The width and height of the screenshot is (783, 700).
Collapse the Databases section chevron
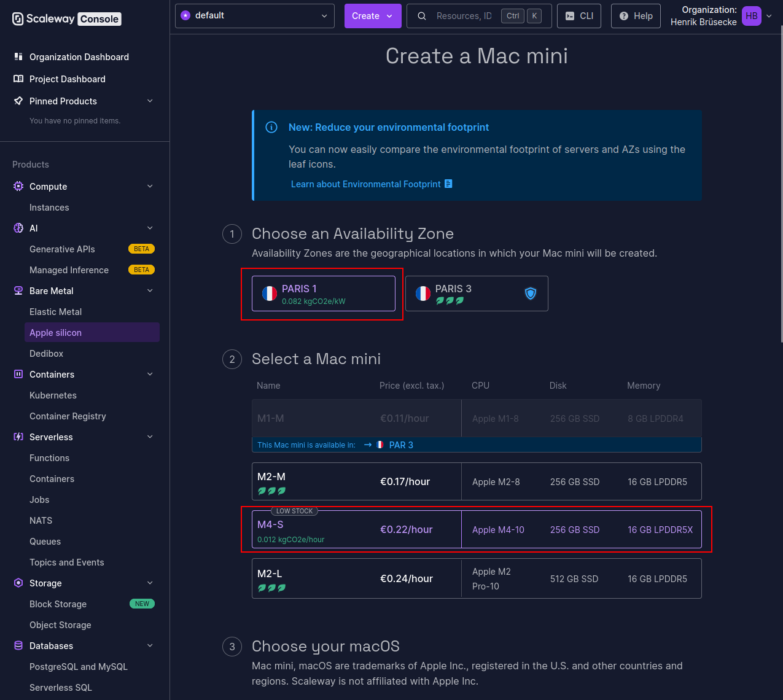(x=150, y=645)
